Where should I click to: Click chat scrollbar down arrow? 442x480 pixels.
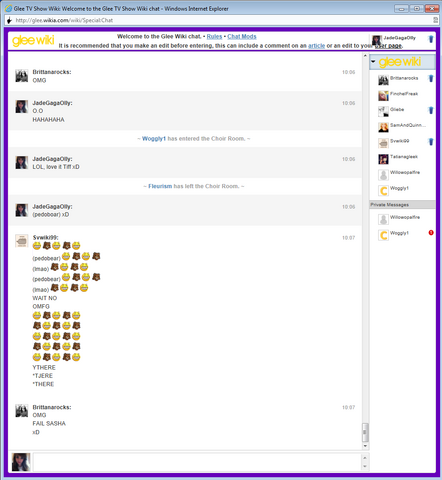coord(365,446)
